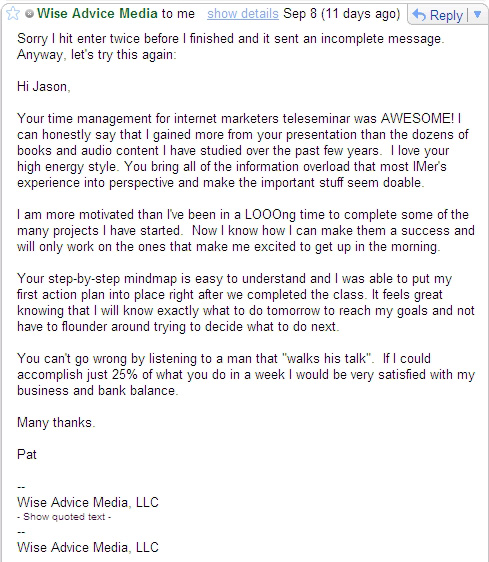Open the reply options dropdown arrow

[x=478, y=14]
